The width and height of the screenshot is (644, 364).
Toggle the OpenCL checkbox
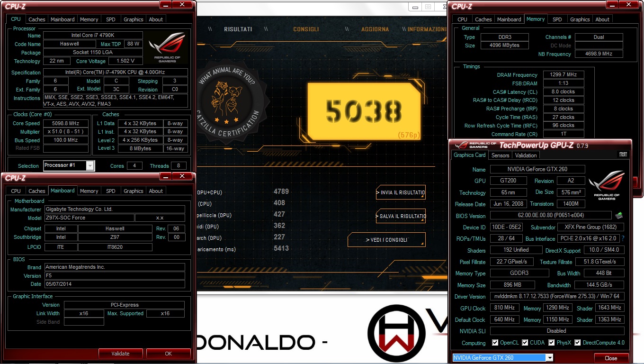tap(495, 343)
